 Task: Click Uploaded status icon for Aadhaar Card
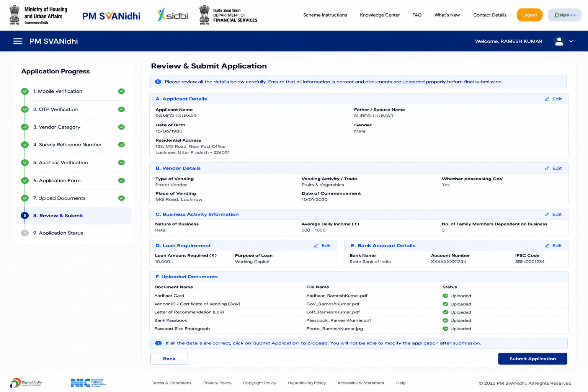[x=445, y=296]
